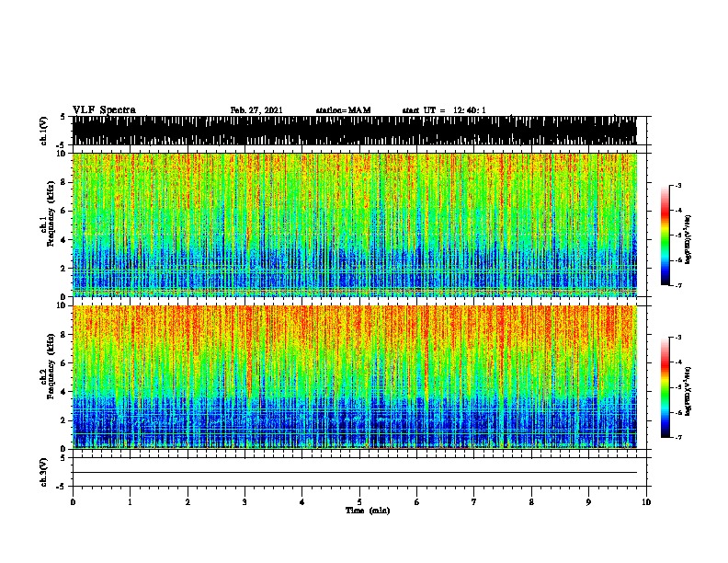Click time axis tick label "6"
This screenshot has height=563, width=728.
(417, 502)
